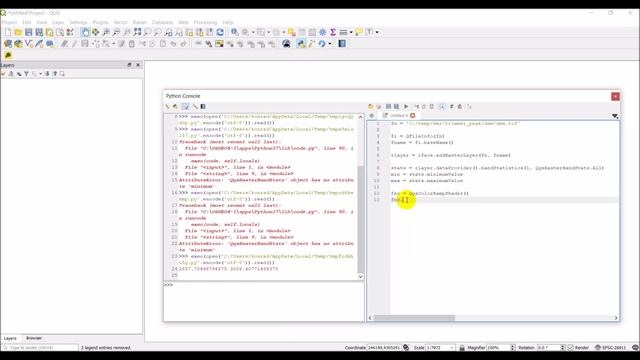Adjust the Magnifier spin arrows
Image resolution: width=640 pixels, height=360 pixels.
coord(513,348)
